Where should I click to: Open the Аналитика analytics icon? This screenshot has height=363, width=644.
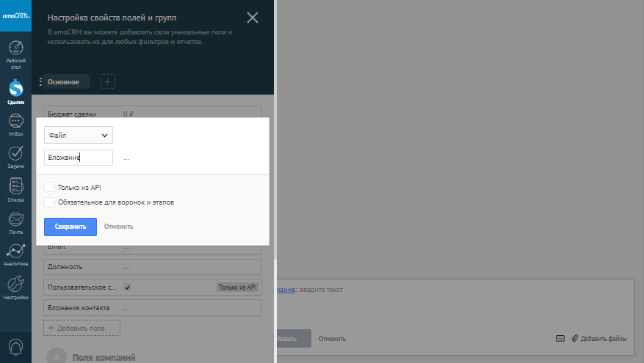[15, 252]
